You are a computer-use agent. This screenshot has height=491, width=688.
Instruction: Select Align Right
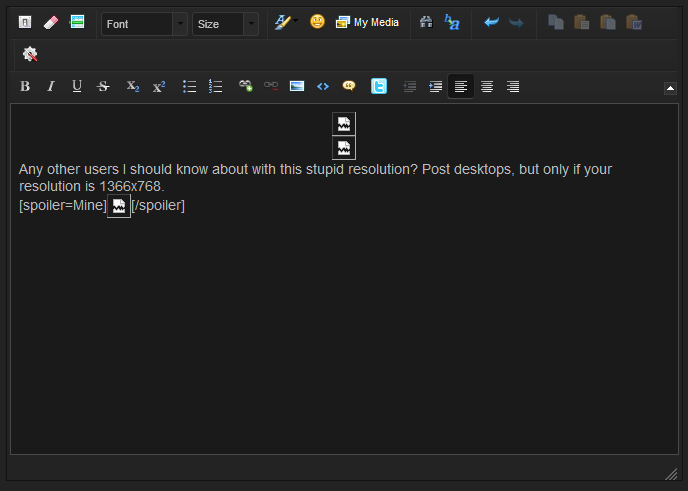[x=512, y=86]
